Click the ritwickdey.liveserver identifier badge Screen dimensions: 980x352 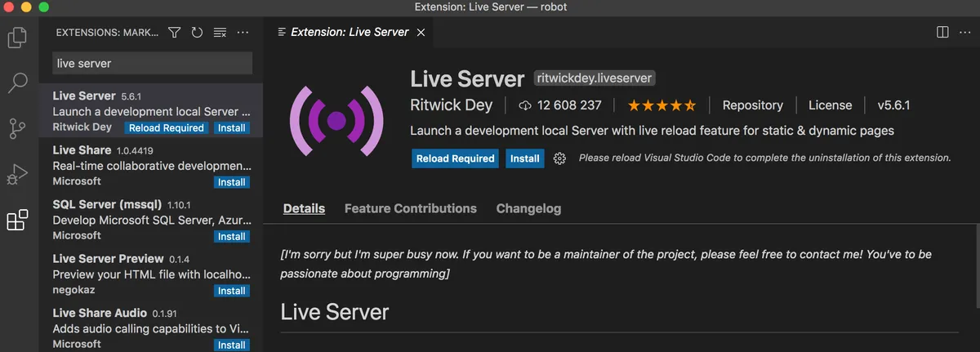pos(595,78)
